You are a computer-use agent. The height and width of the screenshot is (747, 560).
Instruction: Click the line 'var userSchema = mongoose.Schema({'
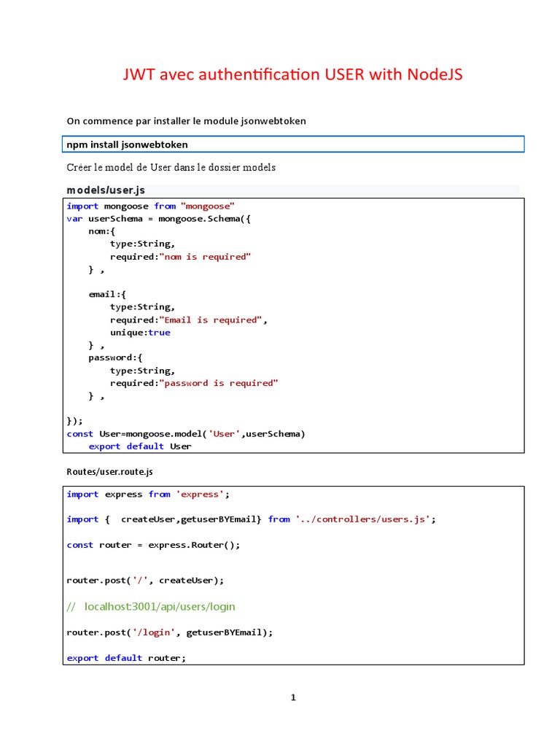pos(158,219)
